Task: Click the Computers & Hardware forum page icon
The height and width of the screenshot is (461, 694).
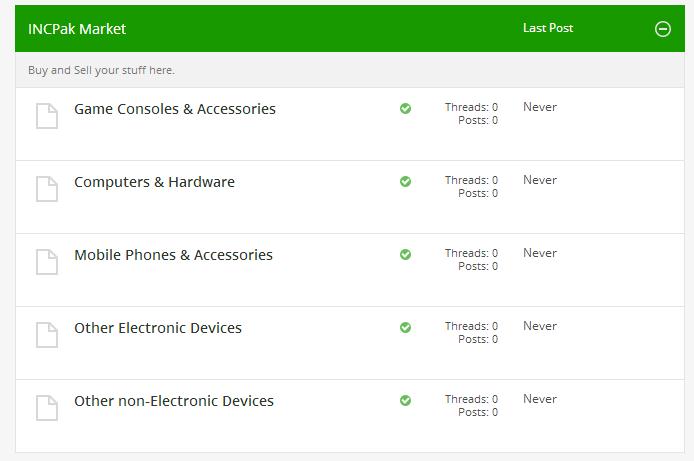Action: tap(47, 189)
